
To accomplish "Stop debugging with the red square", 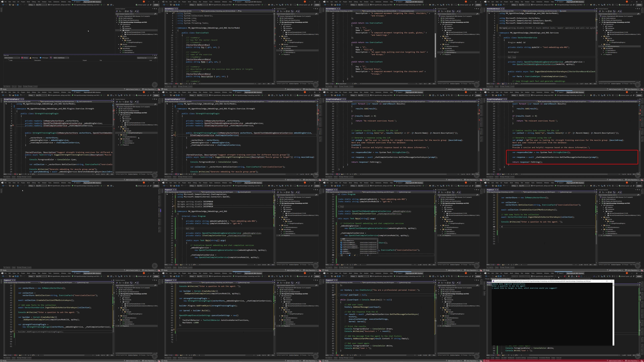I will [579, 276].
